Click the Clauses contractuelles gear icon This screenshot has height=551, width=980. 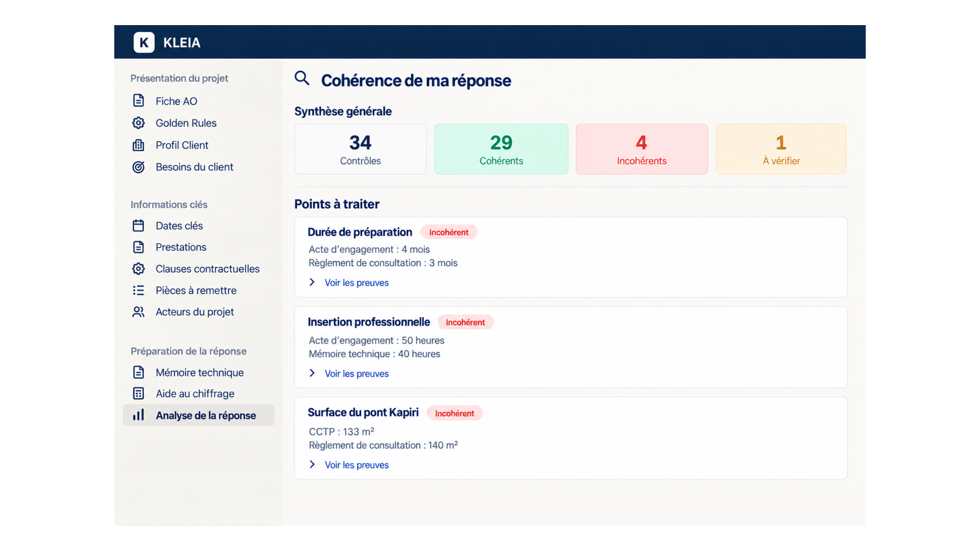pos(138,269)
